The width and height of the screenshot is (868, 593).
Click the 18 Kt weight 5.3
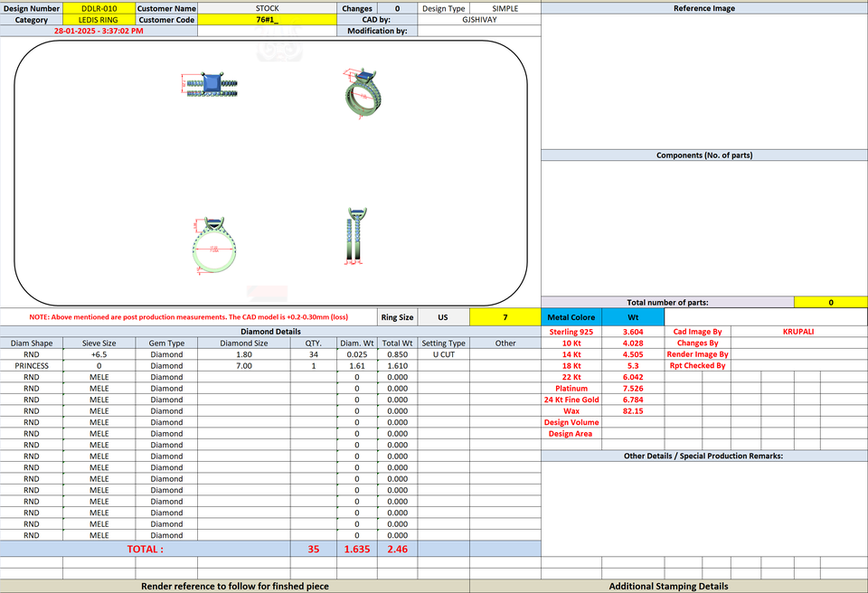[x=633, y=366]
